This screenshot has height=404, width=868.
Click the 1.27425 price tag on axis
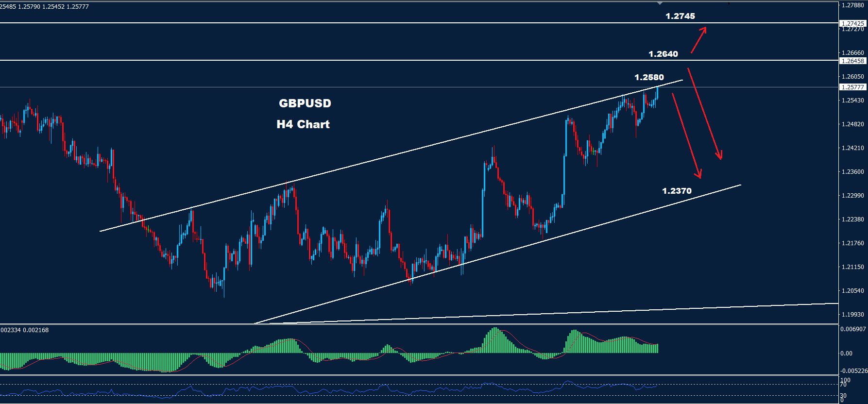pyautogui.click(x=852, y=23)
